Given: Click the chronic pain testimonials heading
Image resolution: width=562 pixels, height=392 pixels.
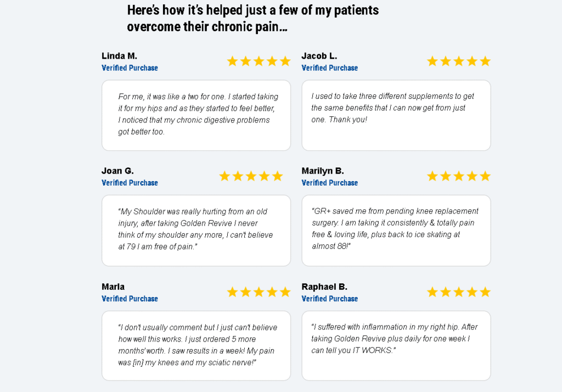Looking at the screenshot, I should 252,18.
